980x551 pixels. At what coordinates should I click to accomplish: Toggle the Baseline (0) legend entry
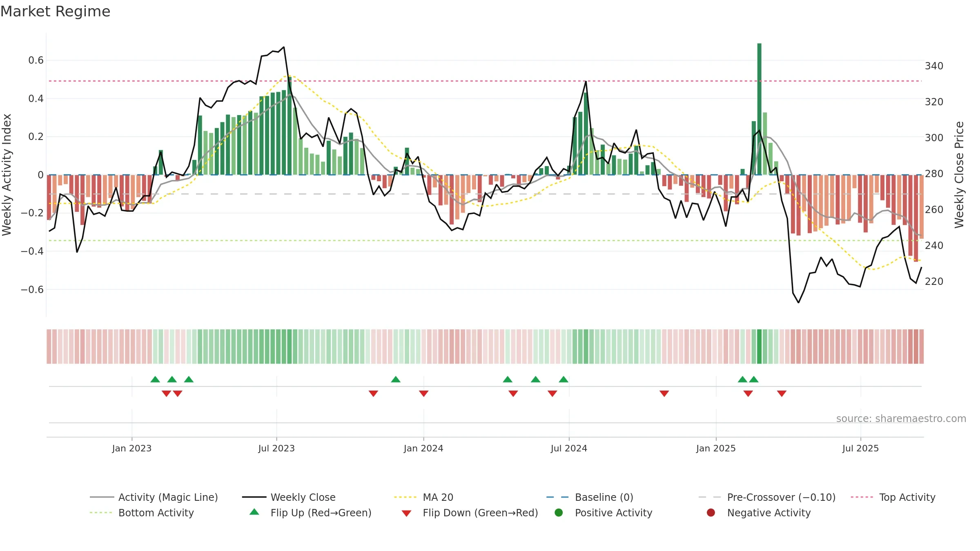590,497
